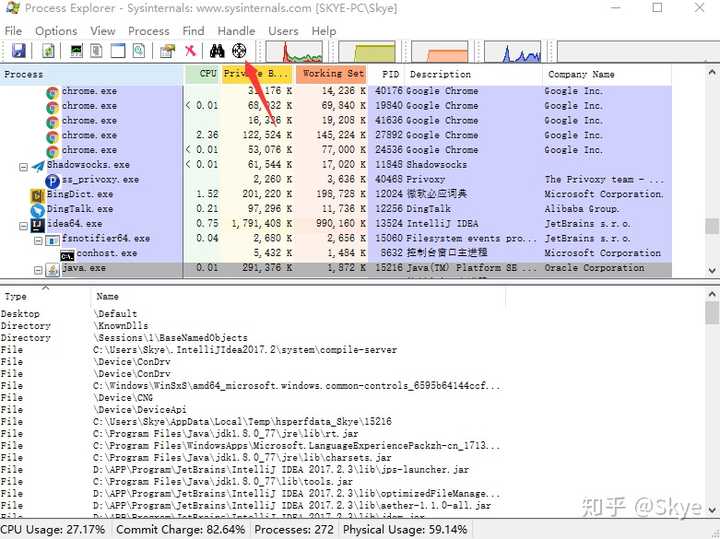Image resolution: width=720 pixels, height=539 pixels.
Task: Select the java.exe process icon
Action: 52,270
